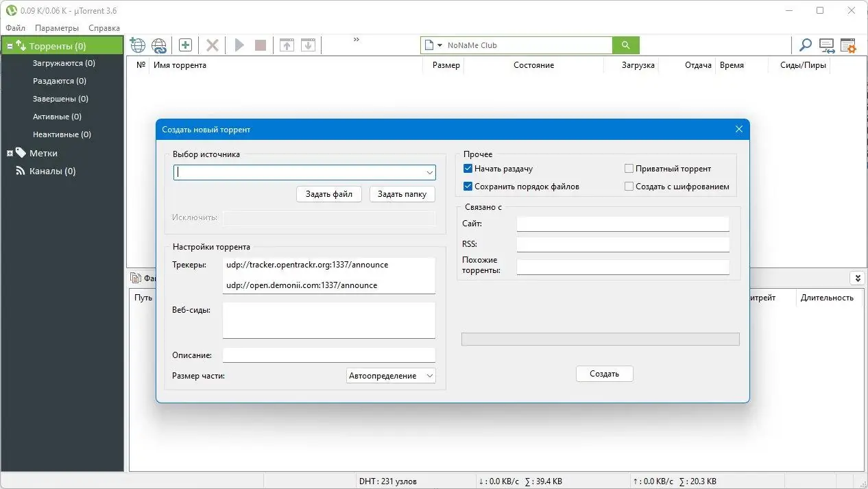Screen dimensions: 868x489
Task: Disable the Начать раздачу checkbox
Action: [468, 168]
